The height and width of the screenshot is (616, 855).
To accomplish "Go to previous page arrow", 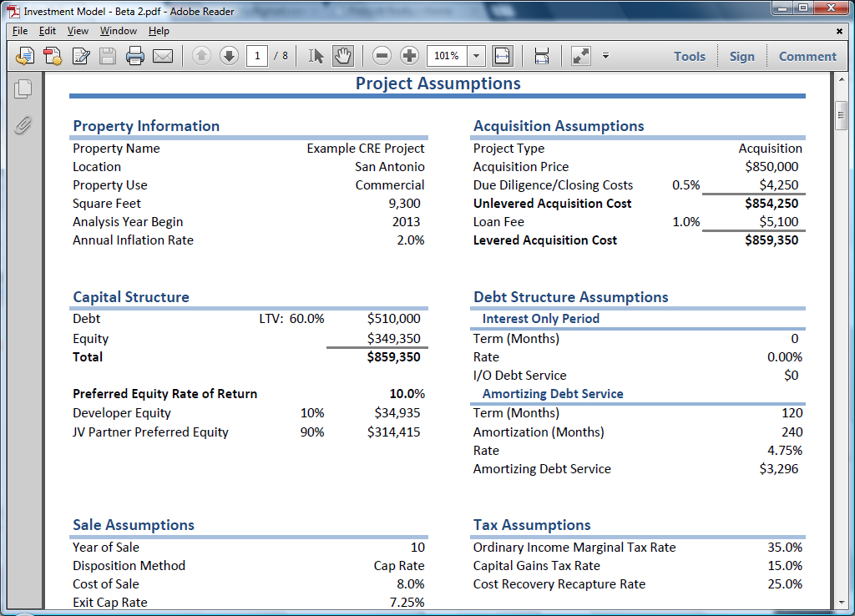I will coord(201,56).
